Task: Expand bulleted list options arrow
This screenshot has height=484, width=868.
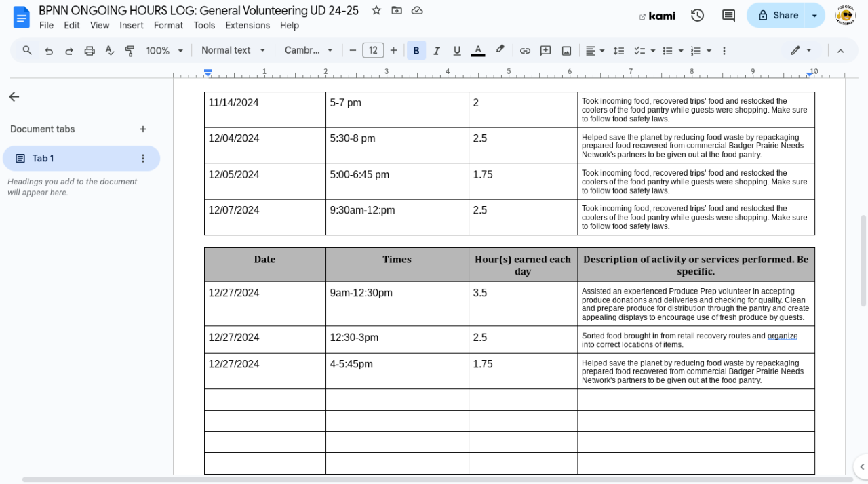Action: click(681, 50)
